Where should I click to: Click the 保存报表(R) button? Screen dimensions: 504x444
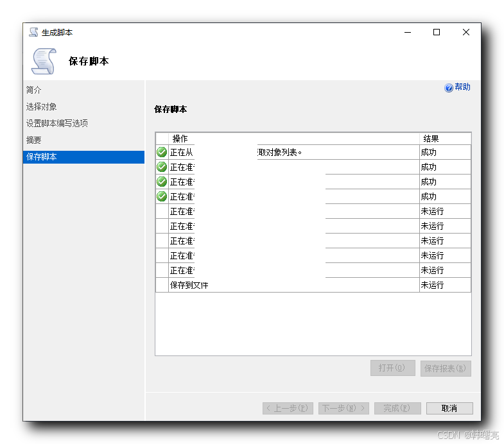pyautogui.click(x=446, y=368)
